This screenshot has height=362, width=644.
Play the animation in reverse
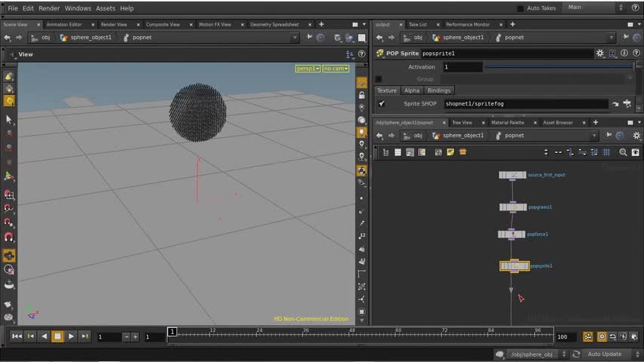pyautogui.click(x=44, y=336)
